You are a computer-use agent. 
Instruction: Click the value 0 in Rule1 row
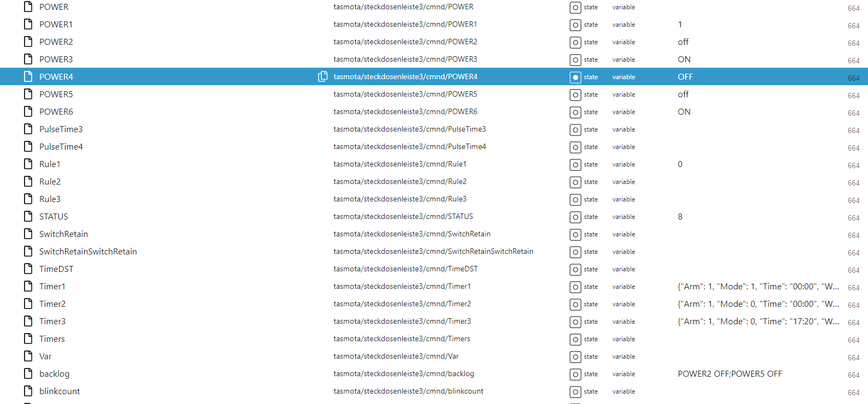click(x=680, y=164)
